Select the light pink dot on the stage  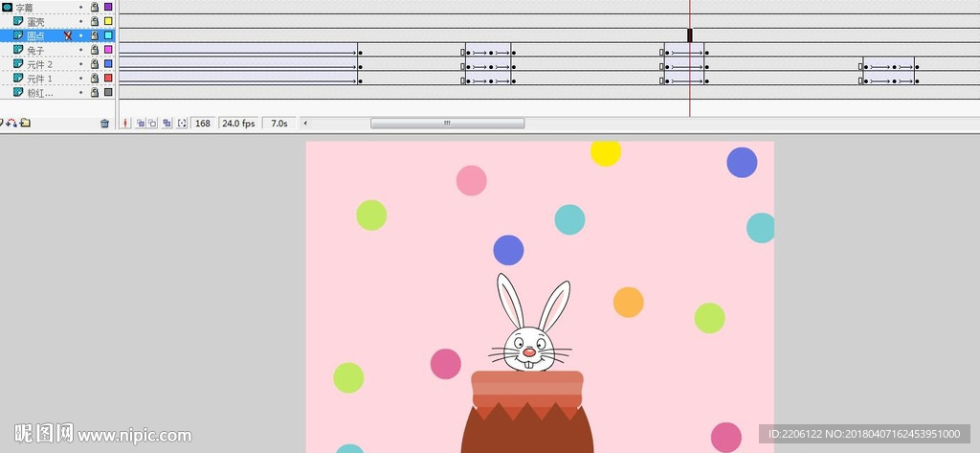471,180
